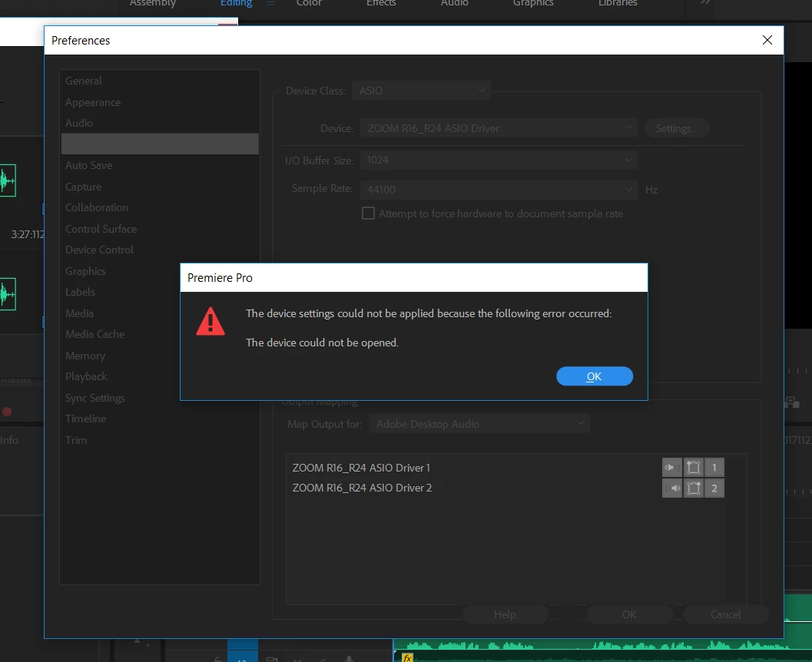The width and height of the screenshot is (812, 662).
Task: Click the fx badge on timeline clip
Action: click(408, 658)
